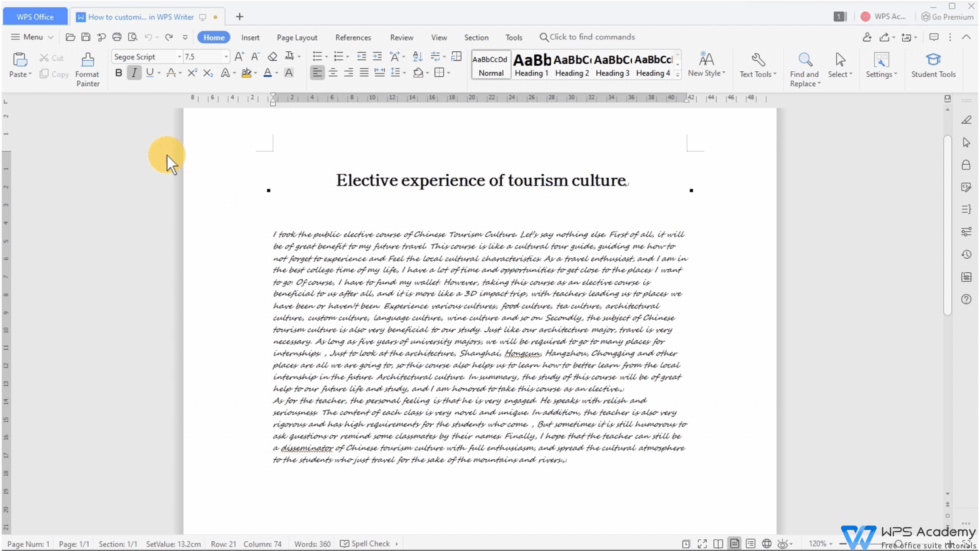Screen dimensions: 980x551
Task: Clear formatting with the eraser icon
Action: pyautogui.click(x=272, y=56)
